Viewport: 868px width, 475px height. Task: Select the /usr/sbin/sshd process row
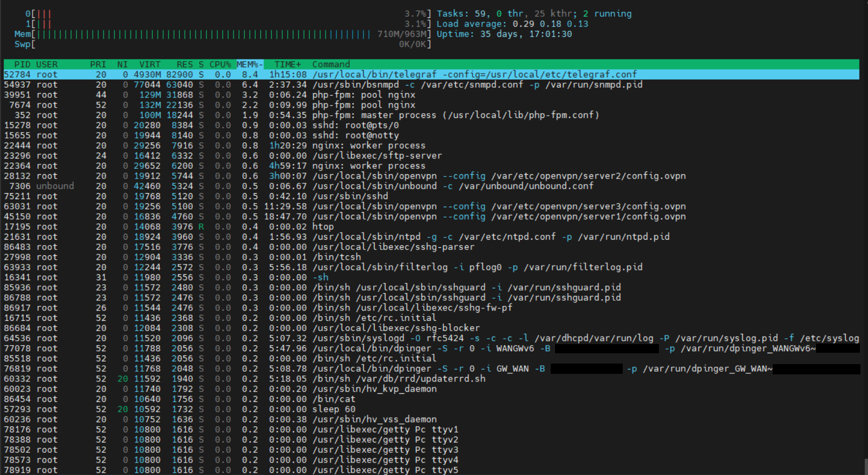431,196
